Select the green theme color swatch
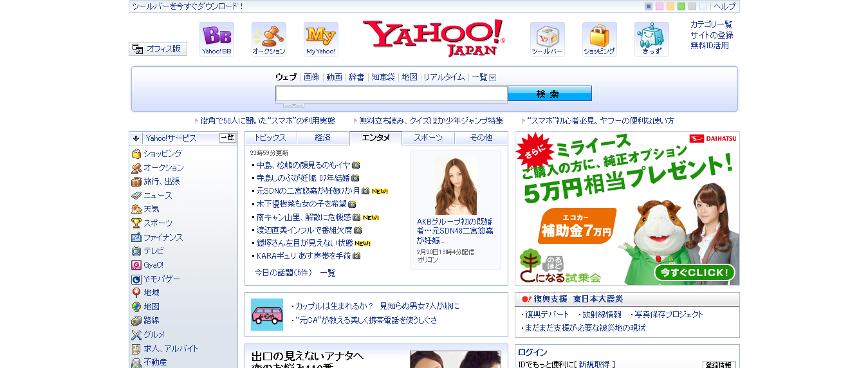 [x=681, y=6]
